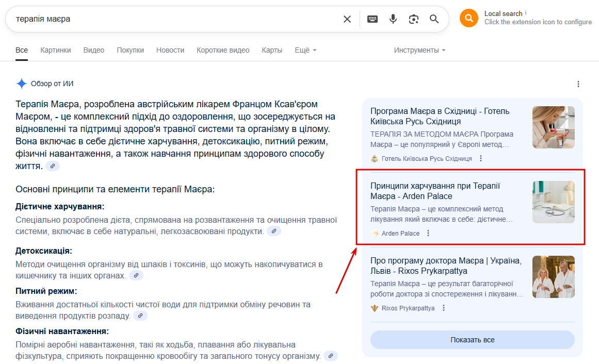The height and width of the screenshot is (364, 599).
Task: Click the 'Детоксикація:' heading
Action: point(43,251)
